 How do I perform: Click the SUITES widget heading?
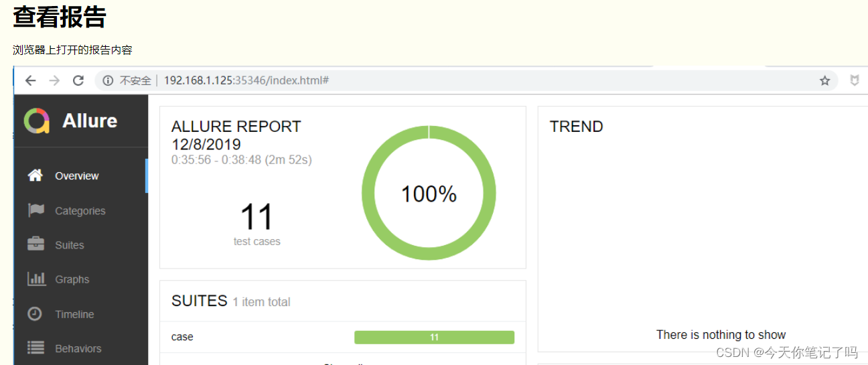tap(200, 301)
